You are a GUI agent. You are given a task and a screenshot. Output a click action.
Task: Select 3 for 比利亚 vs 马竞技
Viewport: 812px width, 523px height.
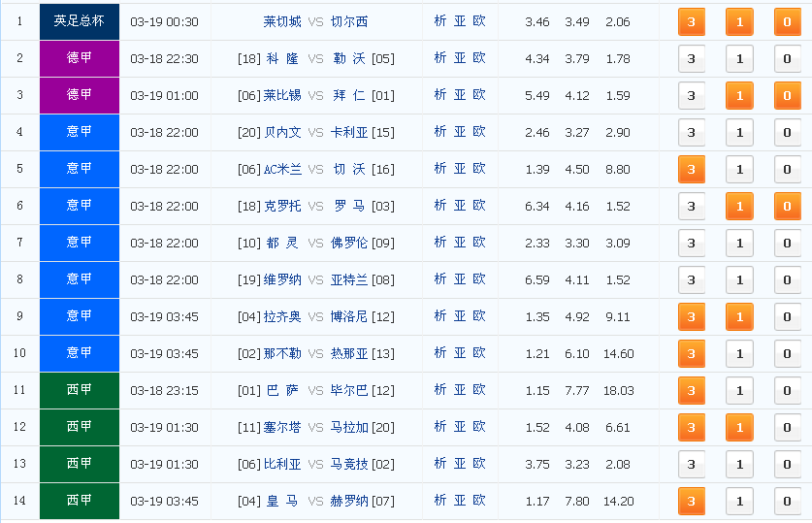[692, 465]
